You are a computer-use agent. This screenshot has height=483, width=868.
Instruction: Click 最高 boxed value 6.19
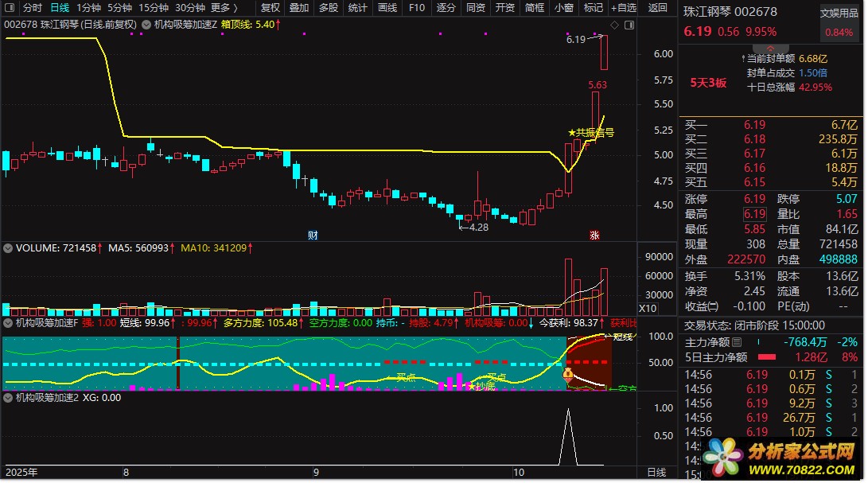(754, 214)
